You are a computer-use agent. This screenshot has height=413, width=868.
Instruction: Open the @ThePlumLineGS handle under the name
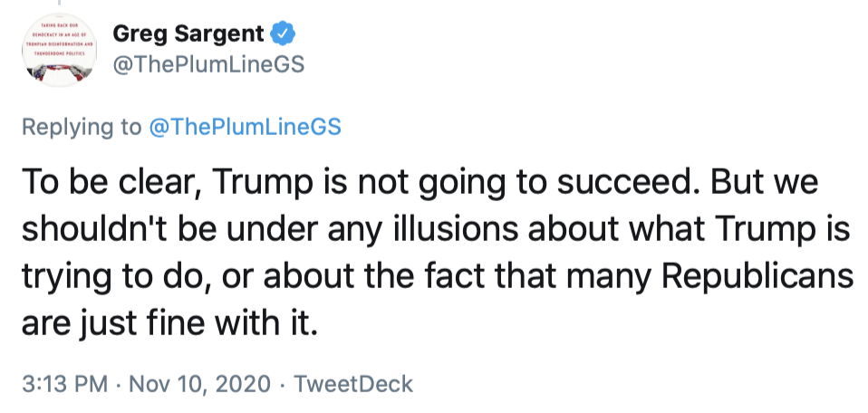click(x=207, y=65)
